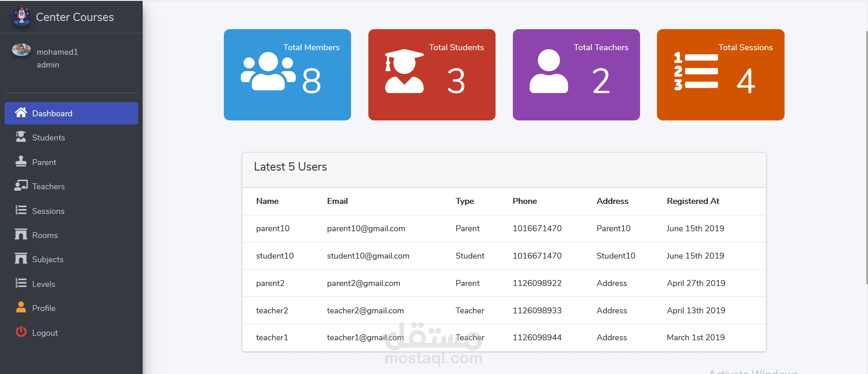Screen dimensions: 868x374
Task: Click the Parent icon in sidebar
Action: pyautogui.click(x=21, y=161)
